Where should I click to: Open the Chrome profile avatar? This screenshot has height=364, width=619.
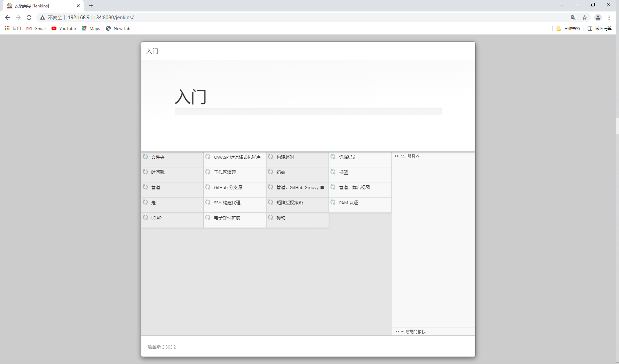tap(598, 18)
